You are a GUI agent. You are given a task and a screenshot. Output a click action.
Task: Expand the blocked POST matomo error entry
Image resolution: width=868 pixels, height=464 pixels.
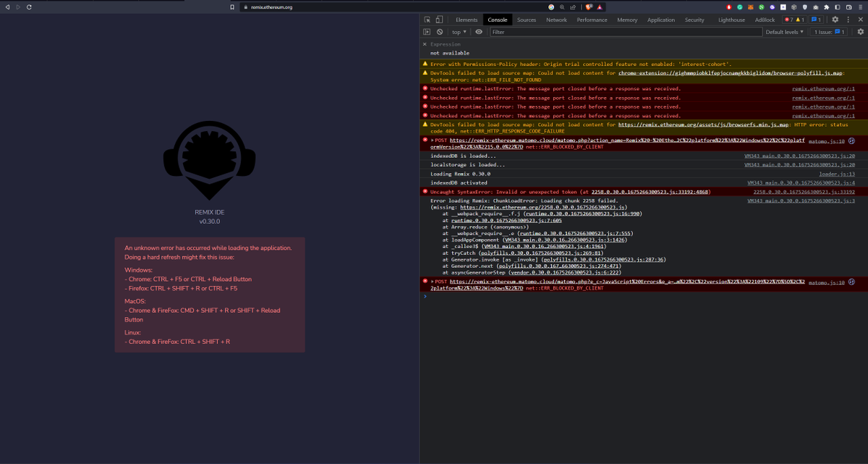pyautogui.click(x=431, y=140)
